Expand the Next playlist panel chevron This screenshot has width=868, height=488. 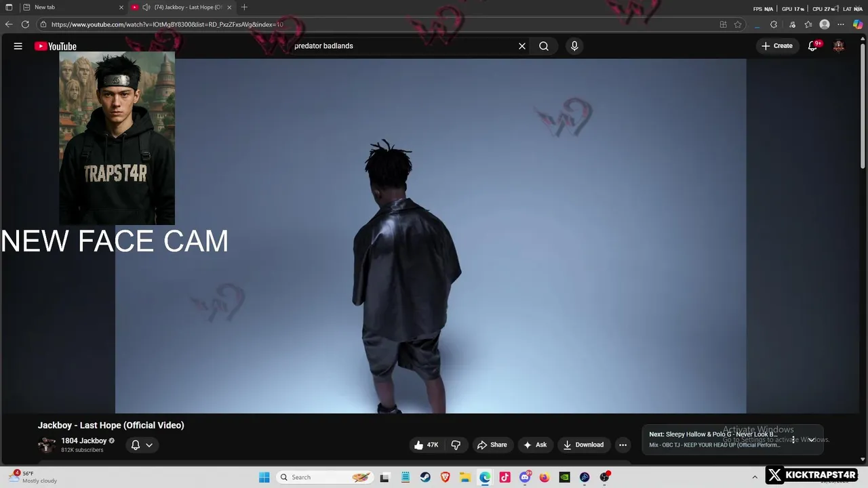811,439
